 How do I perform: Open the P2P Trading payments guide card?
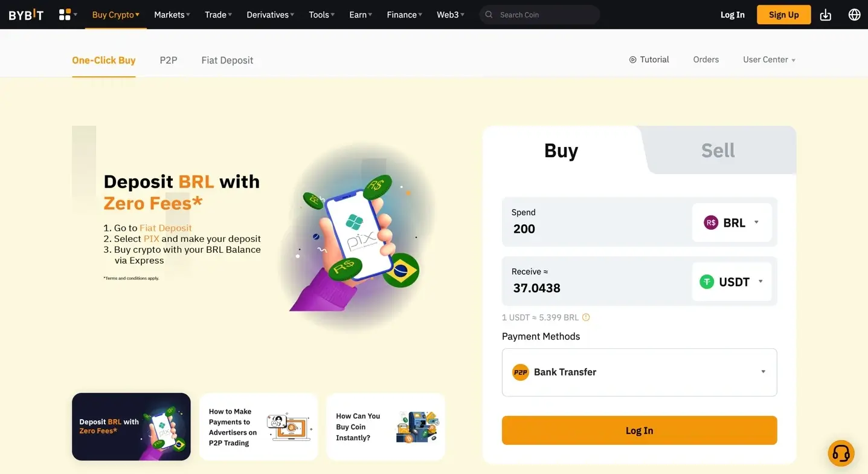259,427
